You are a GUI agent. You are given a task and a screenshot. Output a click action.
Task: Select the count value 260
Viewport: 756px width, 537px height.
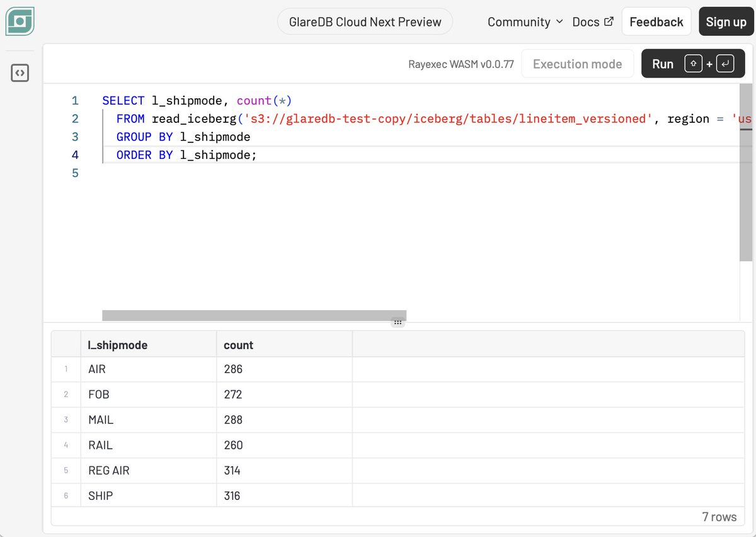pos(284,445)
